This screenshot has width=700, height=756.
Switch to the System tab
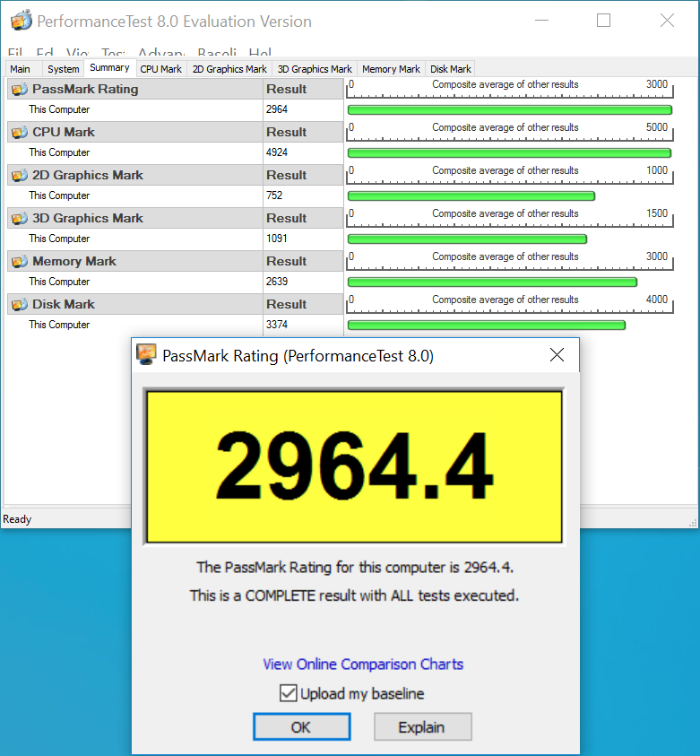click(x=63, y=69)
